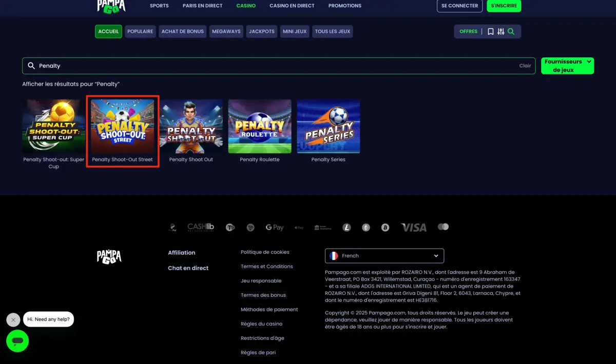
Task: Click the Affiliation footer link
Action: 182,253
